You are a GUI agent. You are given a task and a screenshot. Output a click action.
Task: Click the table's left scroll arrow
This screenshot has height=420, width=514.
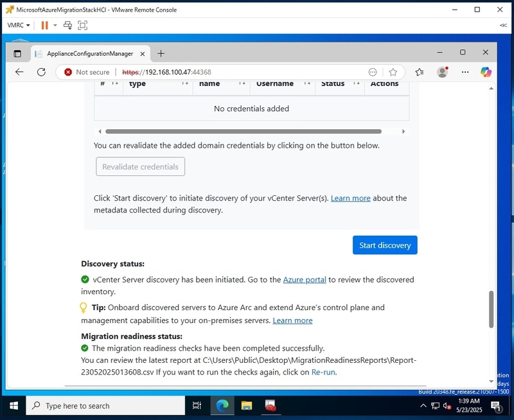[x=100, y=132]
